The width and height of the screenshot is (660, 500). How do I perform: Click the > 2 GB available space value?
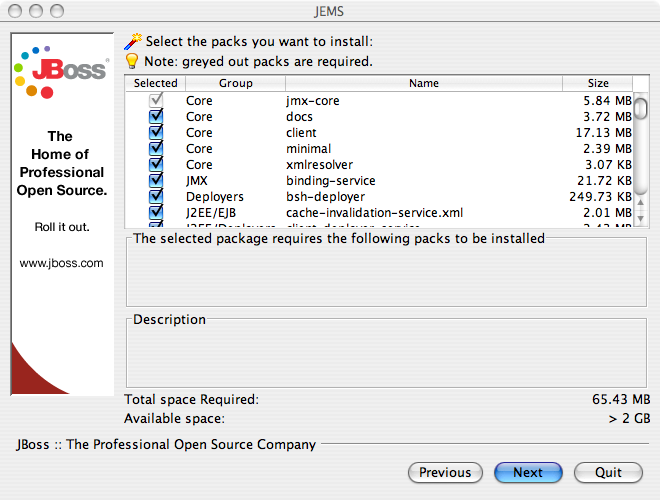click(629, 418)
